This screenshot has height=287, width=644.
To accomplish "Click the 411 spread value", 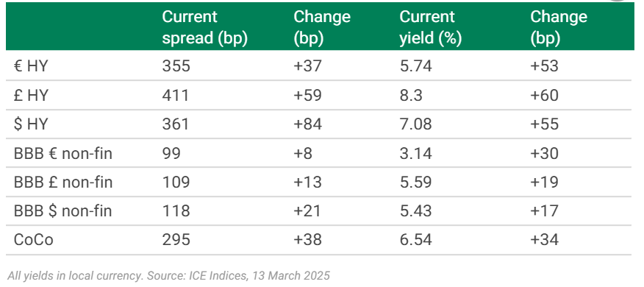I will [176, 95].
